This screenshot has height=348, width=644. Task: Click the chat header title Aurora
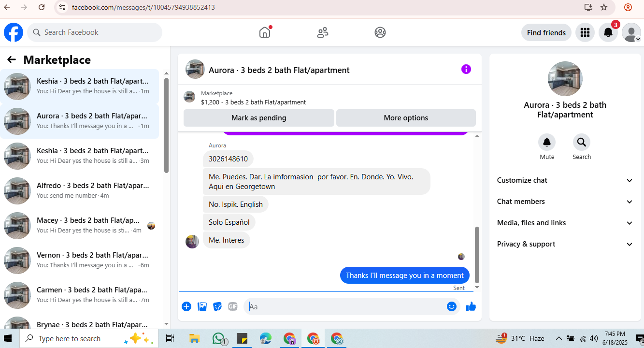tap(279, 70)
